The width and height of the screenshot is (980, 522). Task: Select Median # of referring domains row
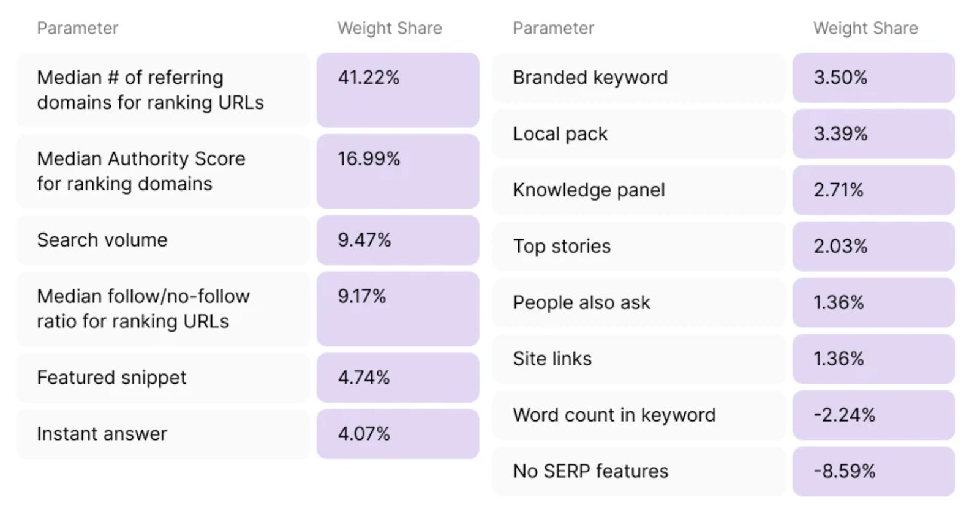[163, 90]
